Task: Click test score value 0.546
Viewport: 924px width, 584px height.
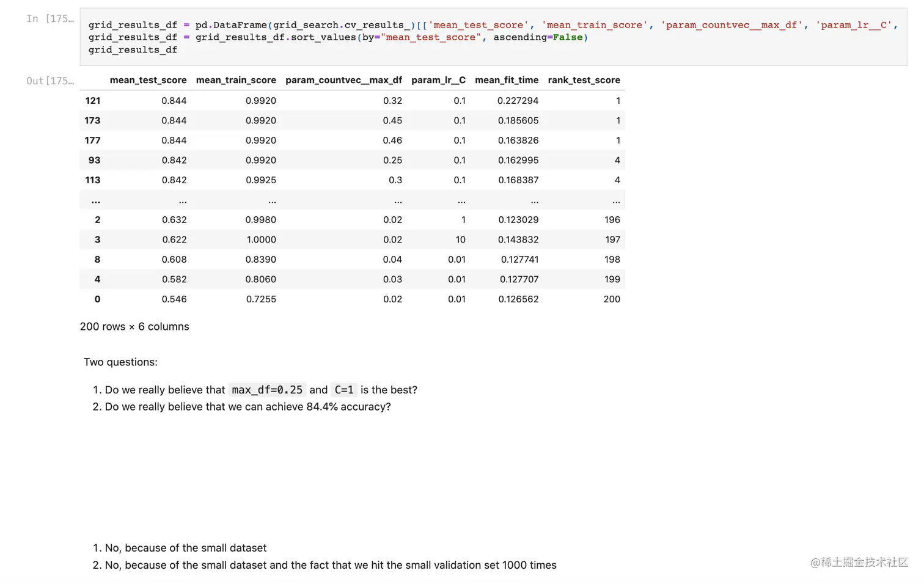Action: click(174, 299)
